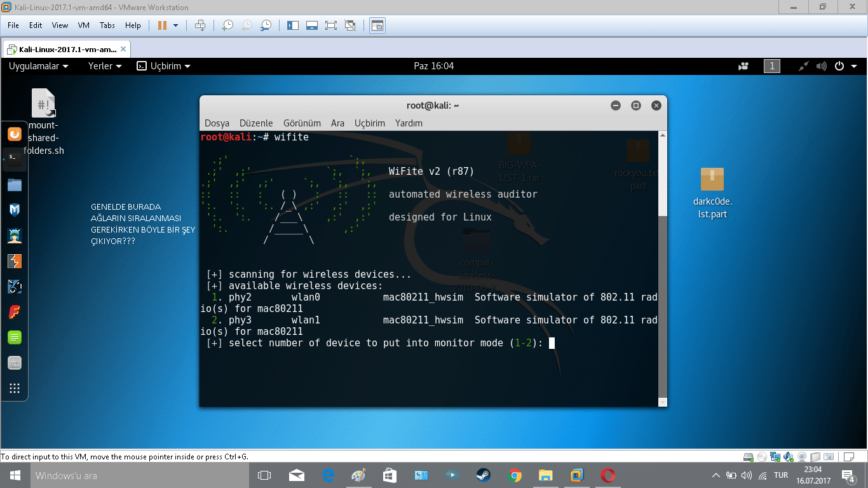868x488 pixels.
Task: Click the VMware network adapter status icon
Action: (x=775, y=457)
